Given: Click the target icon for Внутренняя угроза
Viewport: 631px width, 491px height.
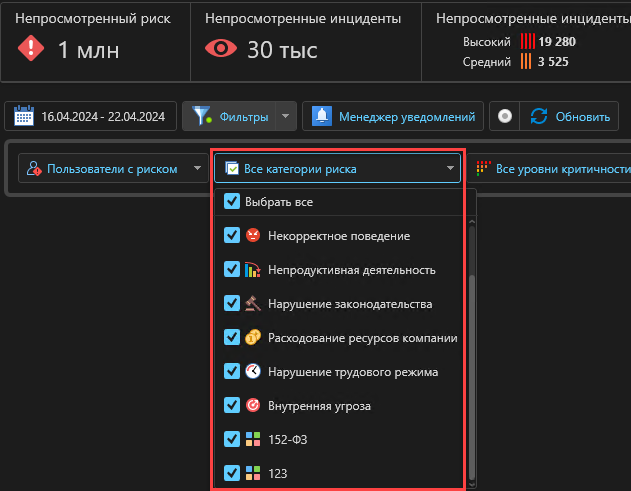Looking at the screenshot, I should [253, 405].
